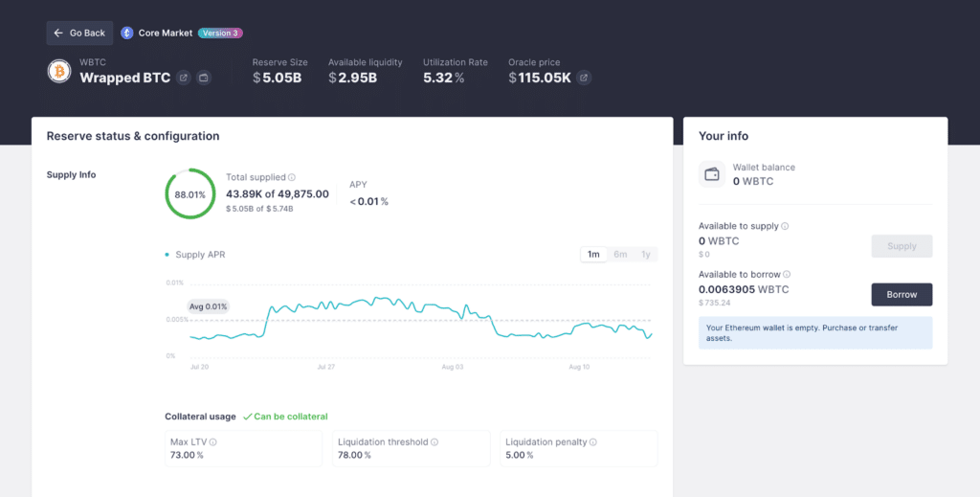This screenshot has width=980, height=497.
Task: Click the wallet balance icon in Your info
Action: (x=712, y=174)
